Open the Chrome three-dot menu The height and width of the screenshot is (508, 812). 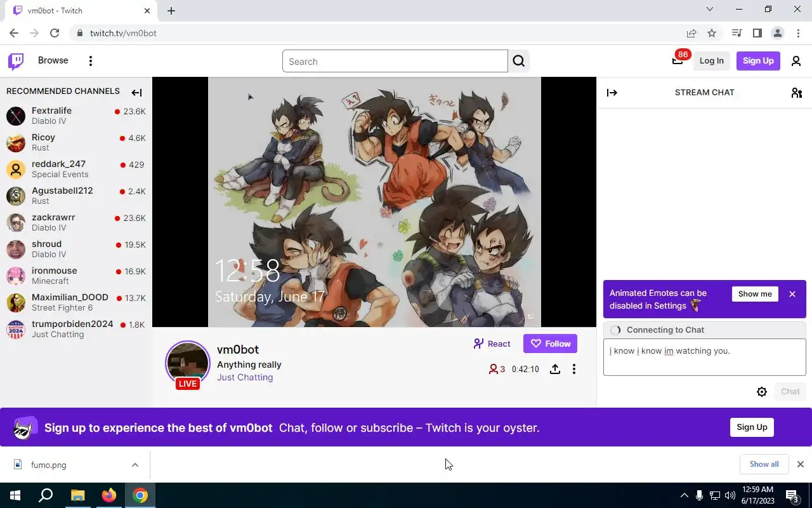coord(797,33)
